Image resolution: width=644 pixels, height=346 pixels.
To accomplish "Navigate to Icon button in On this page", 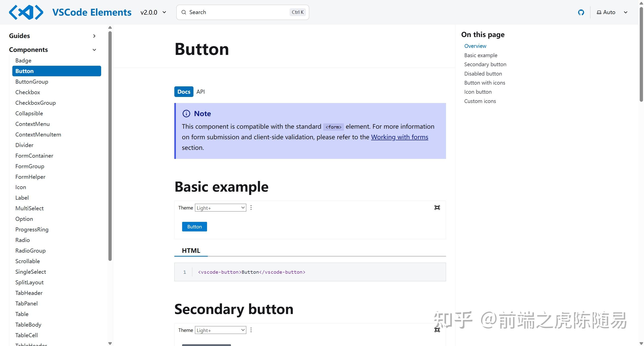I will point(477,92).
